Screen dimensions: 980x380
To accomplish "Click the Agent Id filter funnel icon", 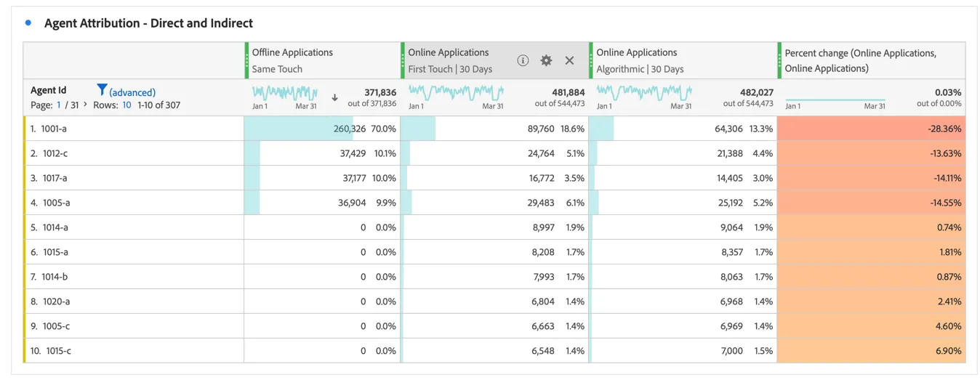I will (102, 89).
